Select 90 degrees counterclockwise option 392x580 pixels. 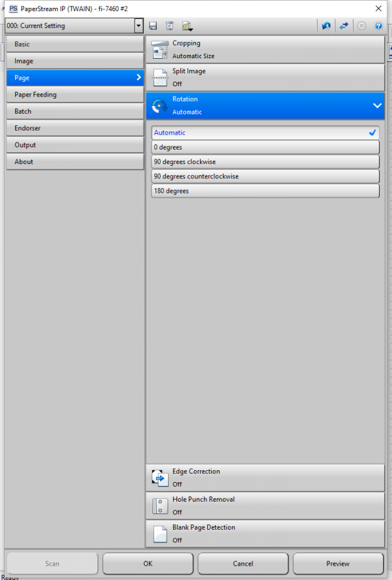click(x=265, y=176)
